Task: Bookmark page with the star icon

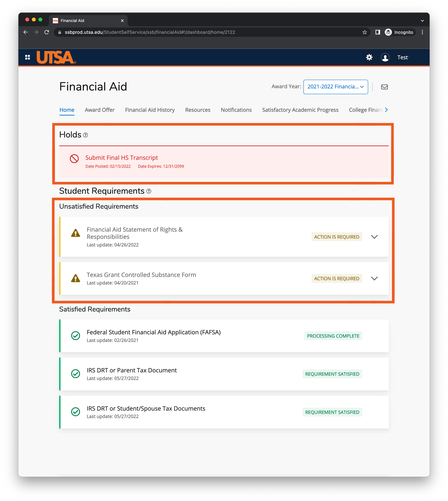Action: 365,32
